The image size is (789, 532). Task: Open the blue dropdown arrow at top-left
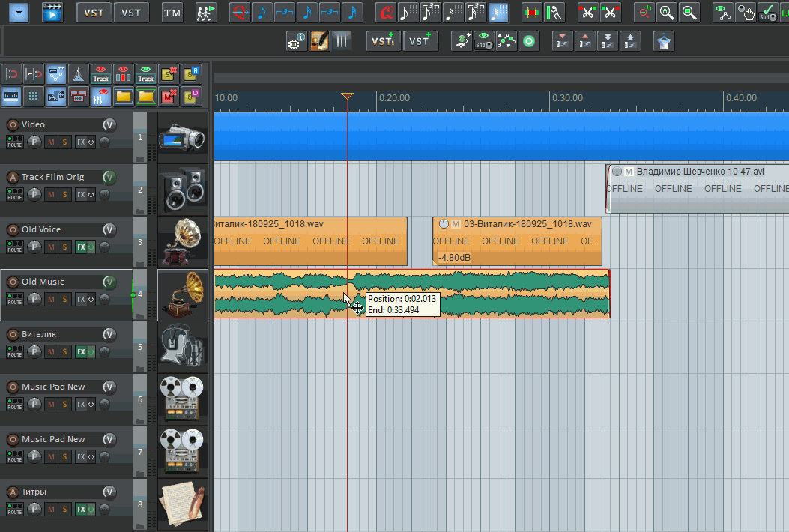pos(19,12)
